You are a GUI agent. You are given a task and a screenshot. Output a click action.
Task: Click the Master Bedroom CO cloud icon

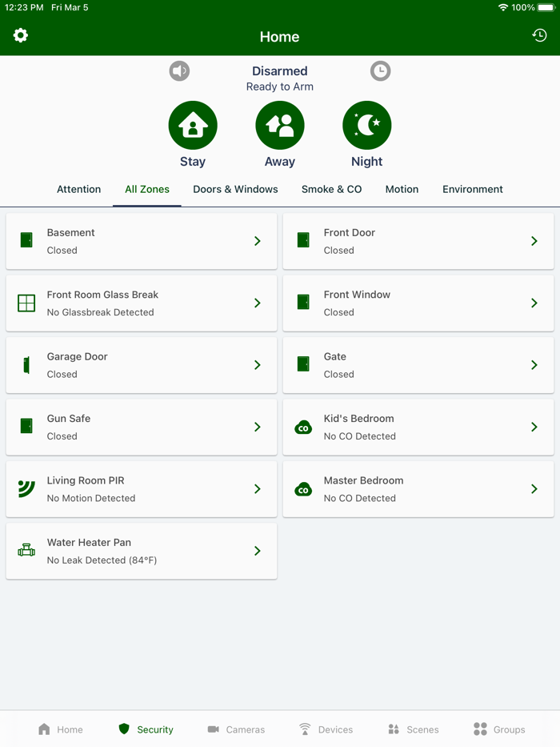click(x=303, y=489)
